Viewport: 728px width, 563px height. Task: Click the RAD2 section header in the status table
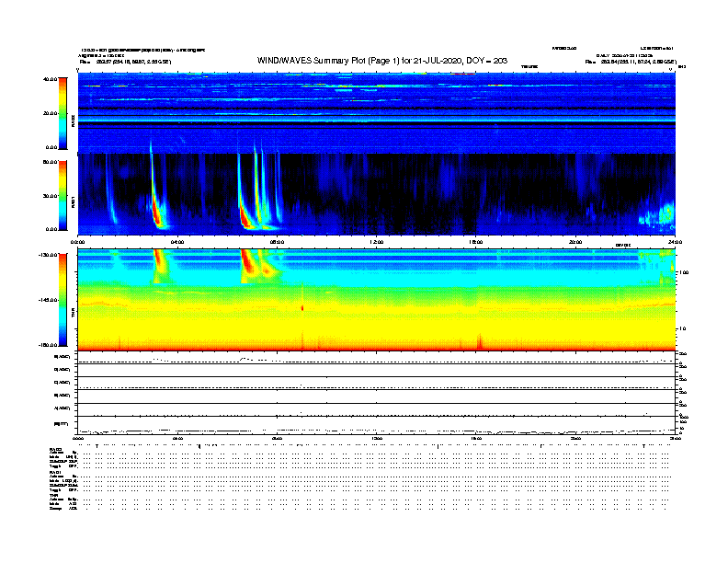coord(55,449)
